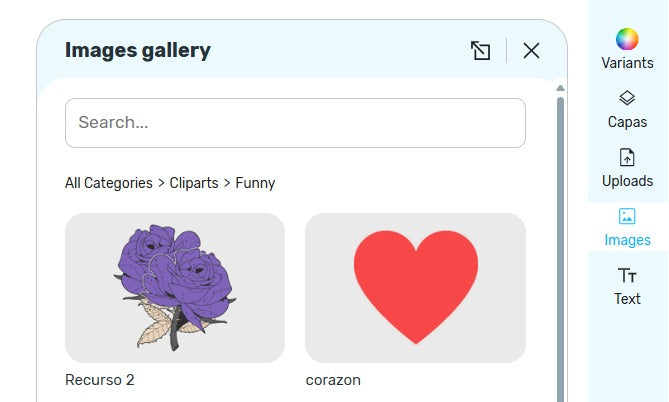Click the Images gallery title
Viewport: 669px width, 402px height.
point(138,50)
